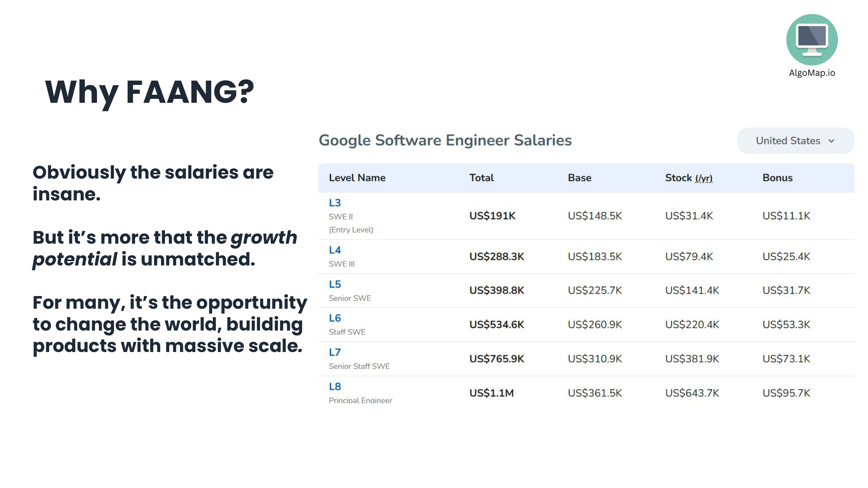Click the AlgoMap.io text under the logo

pos(811,73)
